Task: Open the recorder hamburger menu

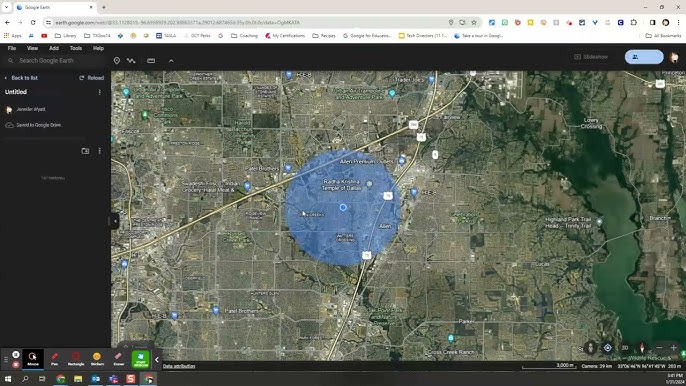Action: tap(6, 360)
